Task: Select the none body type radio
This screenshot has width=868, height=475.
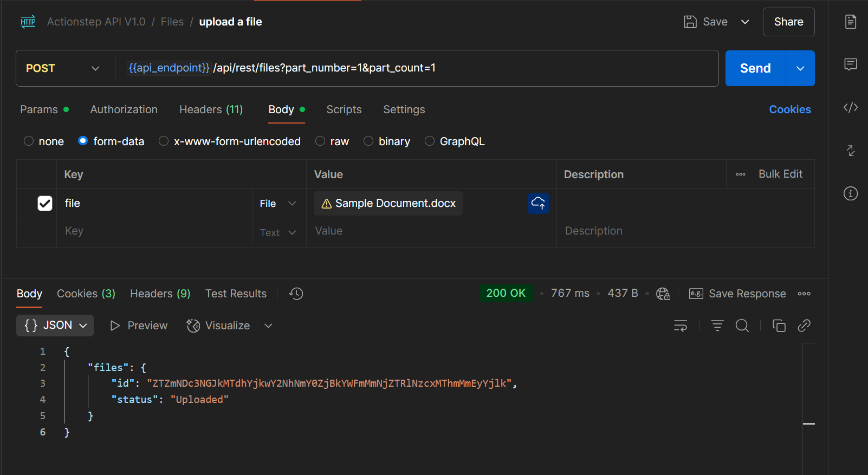Action: 29,141
